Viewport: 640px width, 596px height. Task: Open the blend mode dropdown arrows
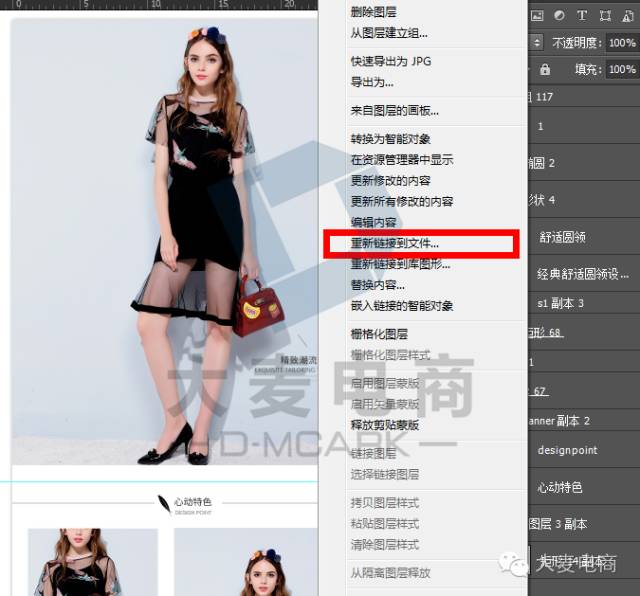(537, 42)
